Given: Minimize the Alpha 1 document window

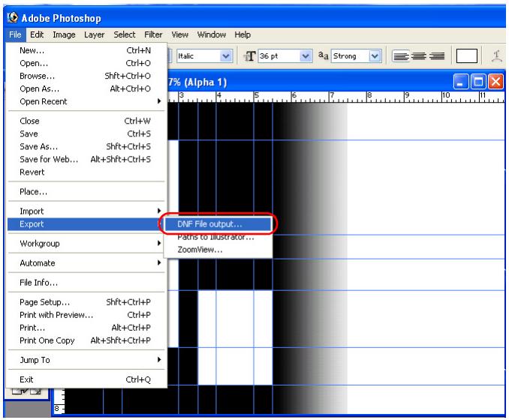Looking at the screenshot, I should tap(460, 82).
